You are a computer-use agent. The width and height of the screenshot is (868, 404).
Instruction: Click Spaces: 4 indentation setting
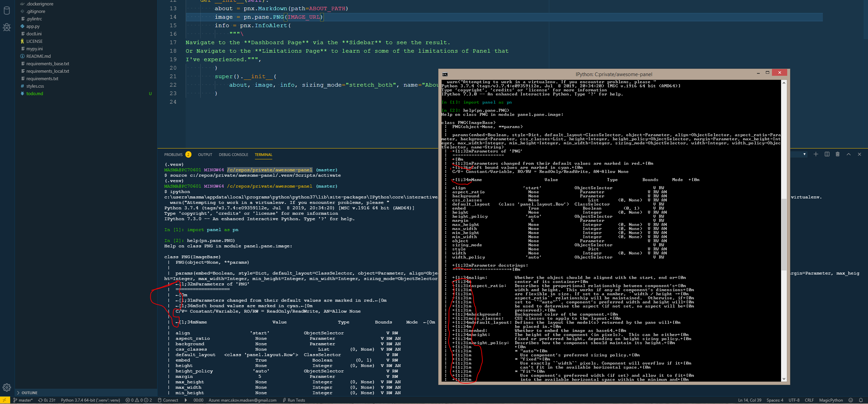click(x=775, y=400)
